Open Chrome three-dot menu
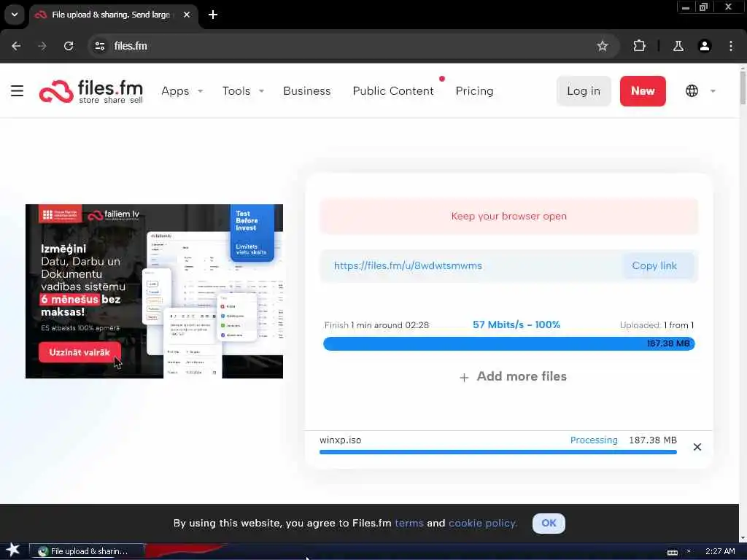Viewport: 747px width, 560px height. tap(731, 46)
